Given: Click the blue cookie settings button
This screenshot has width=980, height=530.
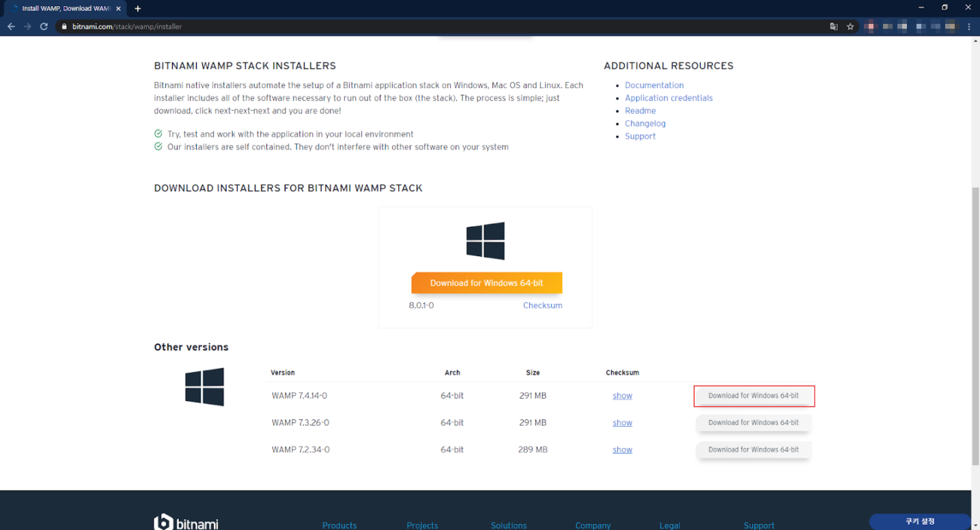Looking at the screenshot, I should point(920,522).
